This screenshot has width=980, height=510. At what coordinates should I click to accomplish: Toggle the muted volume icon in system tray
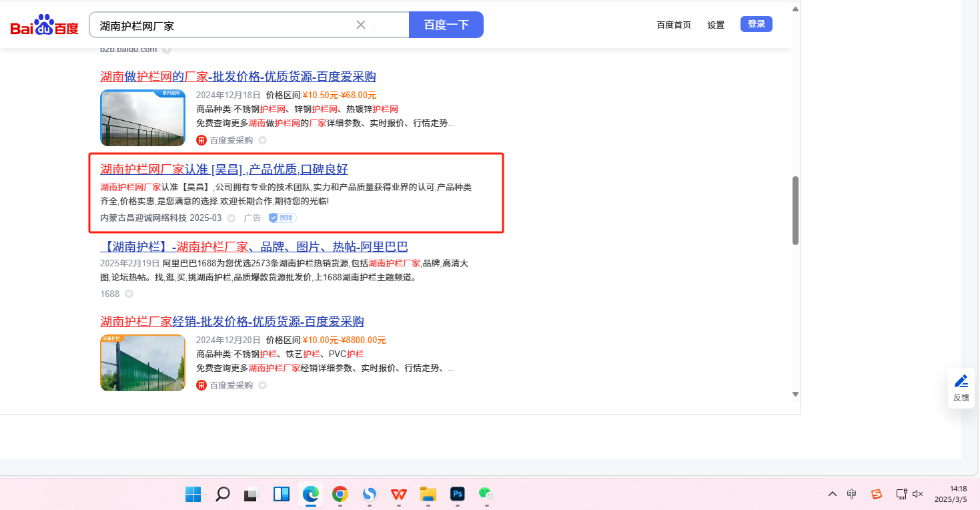tap(918, 494)
